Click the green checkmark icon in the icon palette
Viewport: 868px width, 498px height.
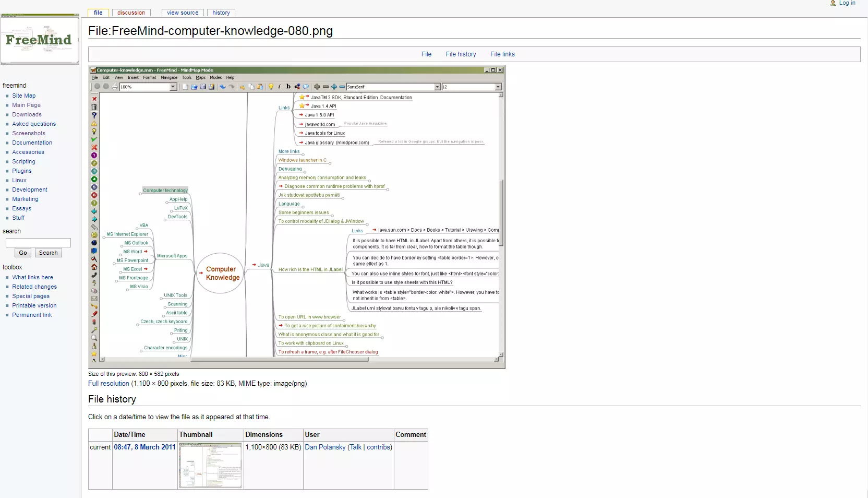[x=94, y=138]
